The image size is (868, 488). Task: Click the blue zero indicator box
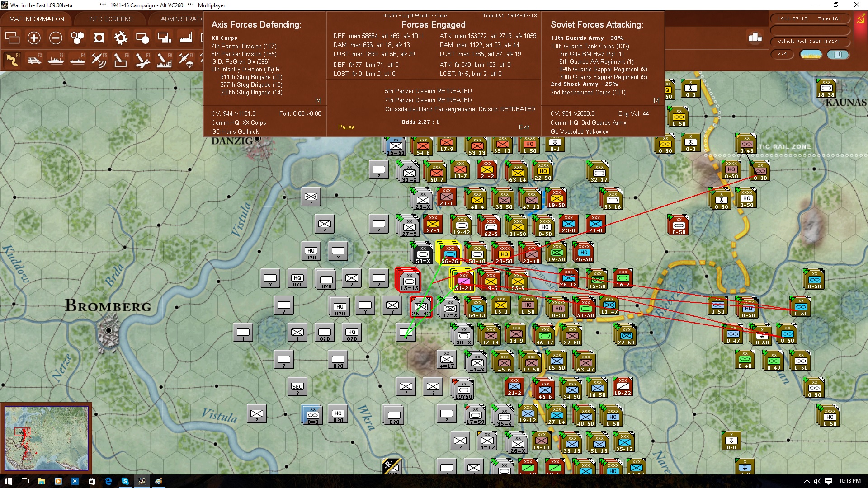tap(838, 54)
